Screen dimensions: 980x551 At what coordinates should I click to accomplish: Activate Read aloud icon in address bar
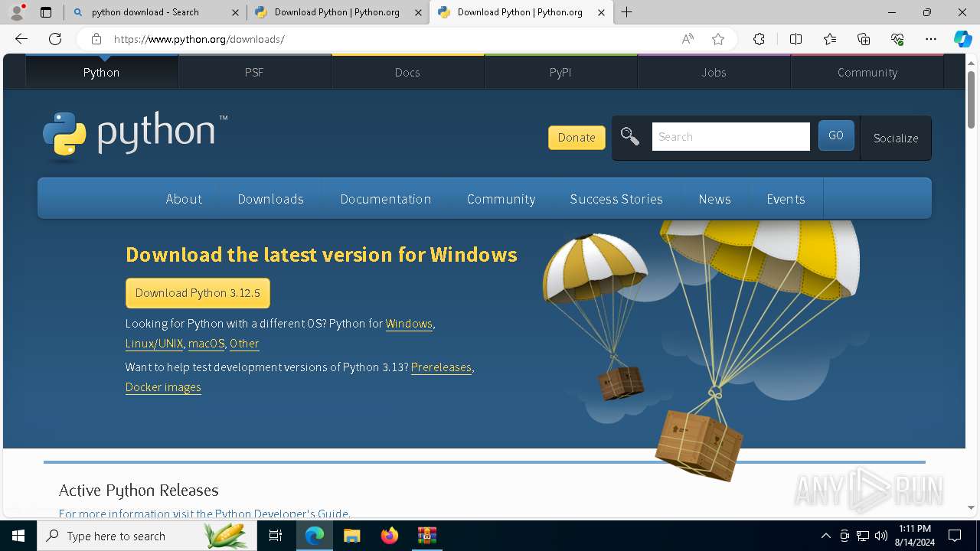688,39
